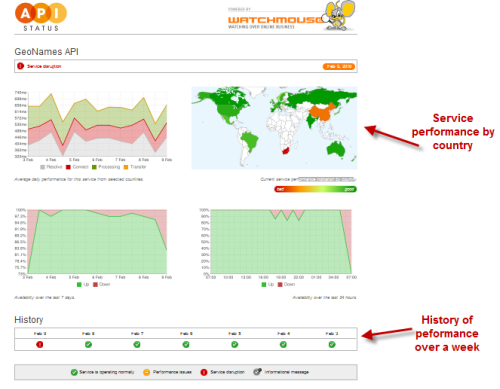
Task: Click the red-to-green performance color scale
Action: [315, 189]
